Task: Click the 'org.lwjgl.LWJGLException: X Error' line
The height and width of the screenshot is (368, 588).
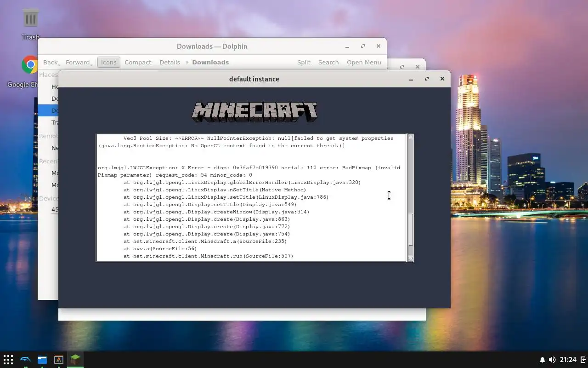Action: coord(249,167)
